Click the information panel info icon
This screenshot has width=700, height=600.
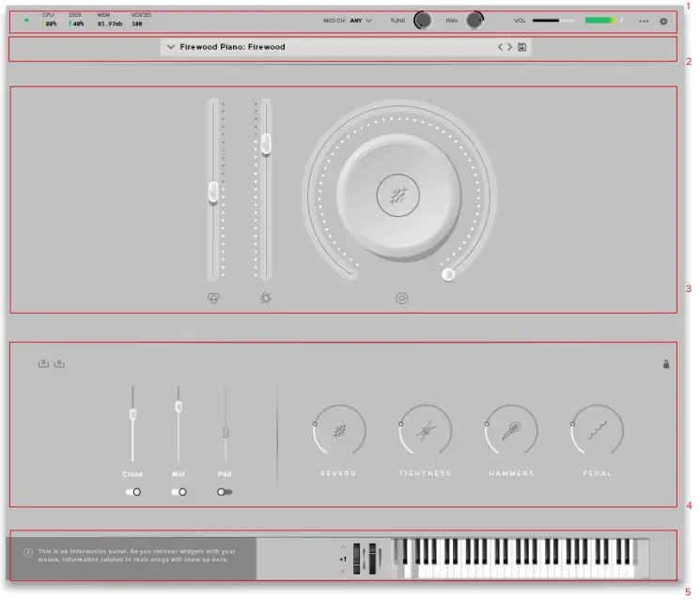click(28, 553)
